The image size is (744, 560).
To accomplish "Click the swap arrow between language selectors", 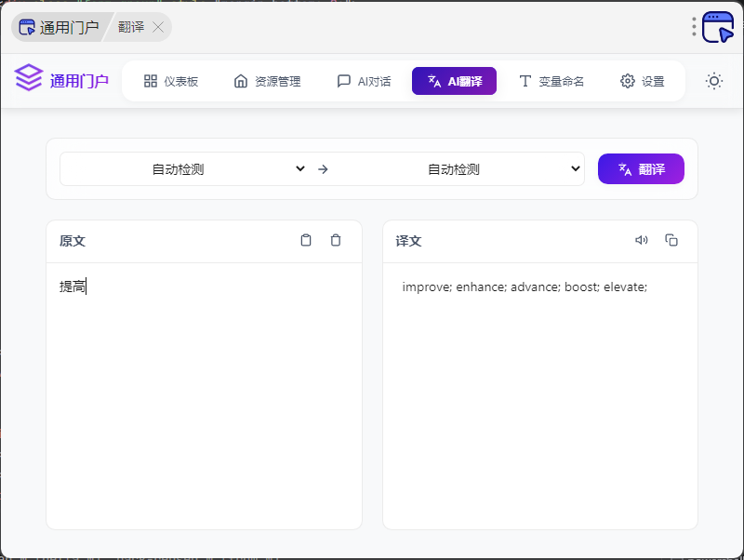I will pyautogui.click(x=323, y=169).
